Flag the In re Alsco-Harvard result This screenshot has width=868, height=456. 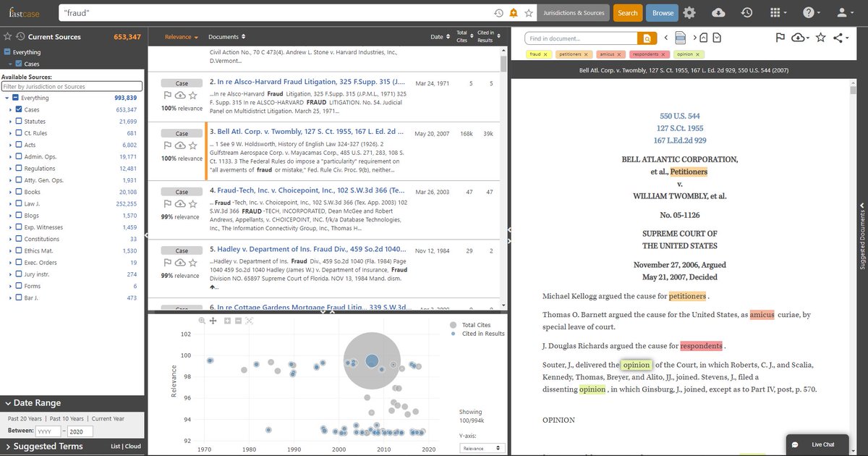[x=167, y=95]
